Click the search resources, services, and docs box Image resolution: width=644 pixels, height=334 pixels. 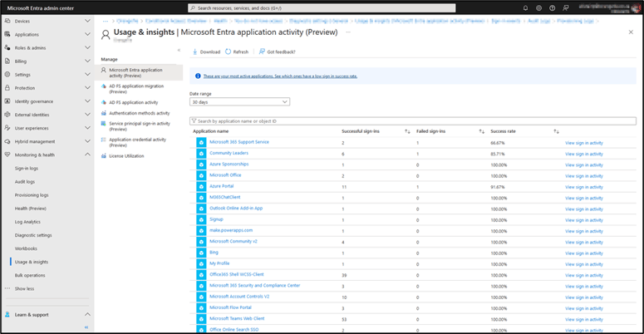click(322, 7)
